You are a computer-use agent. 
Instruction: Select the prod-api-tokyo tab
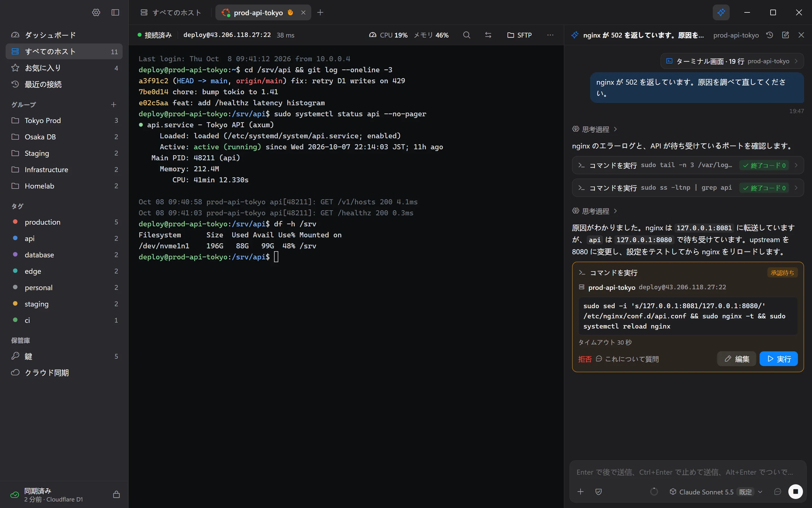tap(263, 12)
